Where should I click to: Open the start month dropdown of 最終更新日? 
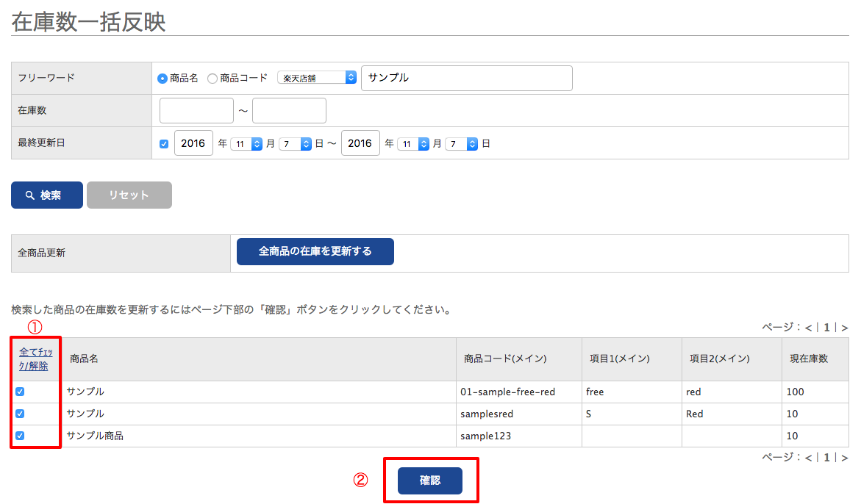[246, 144]
